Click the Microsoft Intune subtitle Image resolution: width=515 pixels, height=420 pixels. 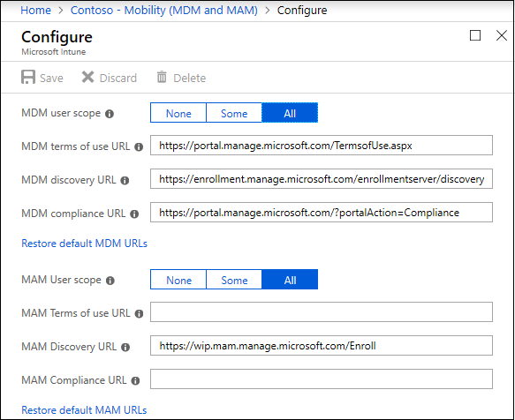[54, 52]
